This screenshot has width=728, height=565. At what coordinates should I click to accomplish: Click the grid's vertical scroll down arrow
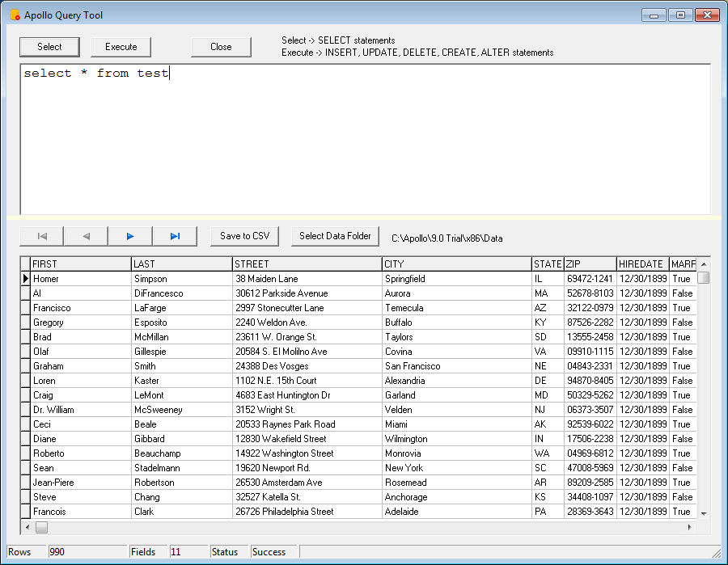[x=703, y=512]
